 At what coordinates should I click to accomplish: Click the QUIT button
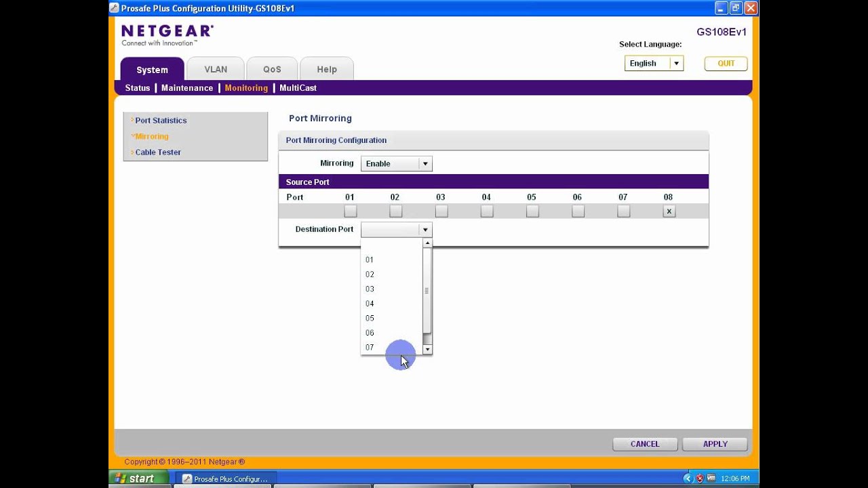[726, 63]
